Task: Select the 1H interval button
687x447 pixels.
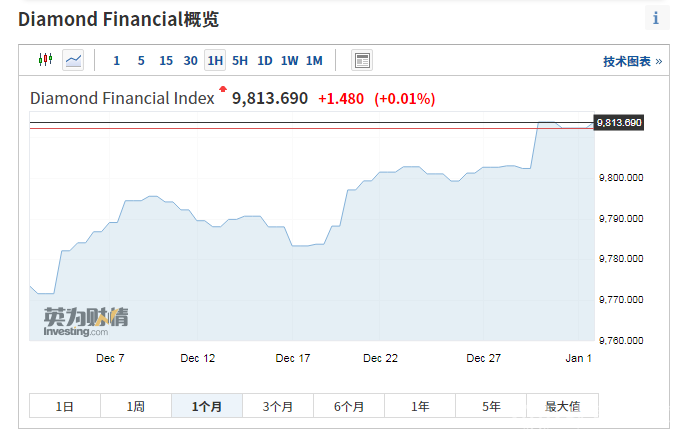Action: pos(215,60)
